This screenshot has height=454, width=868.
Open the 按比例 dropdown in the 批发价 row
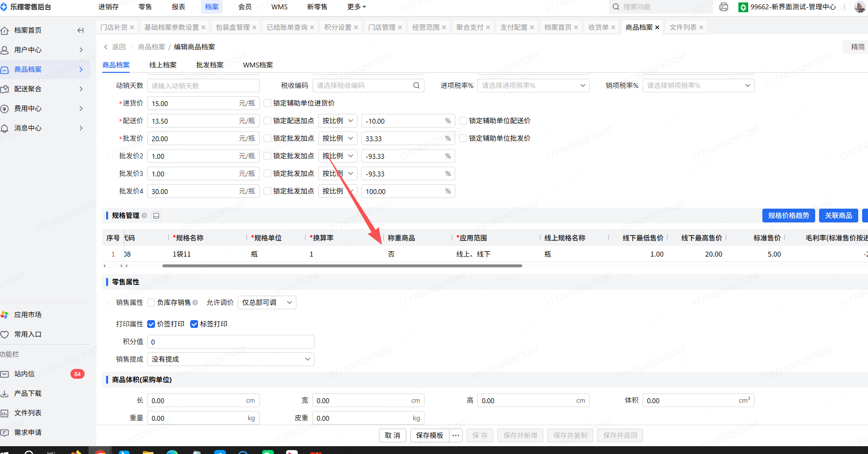(338, 138)
